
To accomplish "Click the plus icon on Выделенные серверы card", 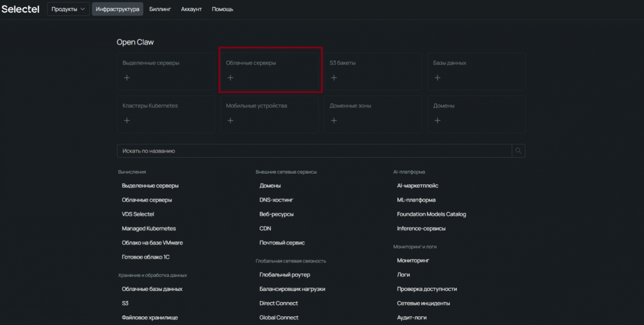I will pyautogui.click(x=127, y=77).
